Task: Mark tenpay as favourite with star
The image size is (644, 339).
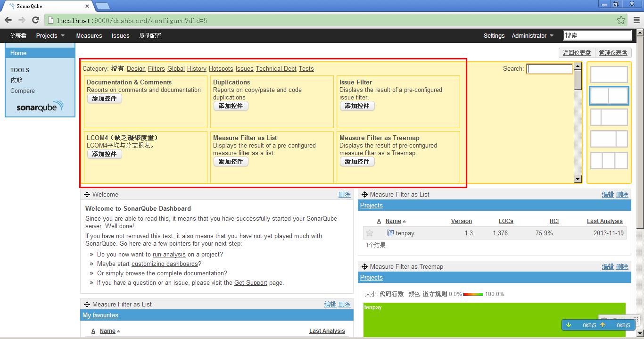Action: (x=370, y=233)
